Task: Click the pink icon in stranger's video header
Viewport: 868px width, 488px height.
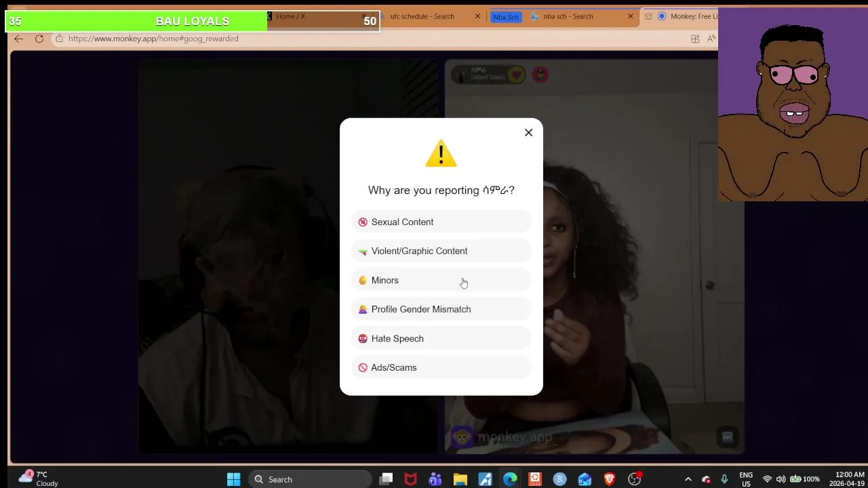Action: click(540, 75)
